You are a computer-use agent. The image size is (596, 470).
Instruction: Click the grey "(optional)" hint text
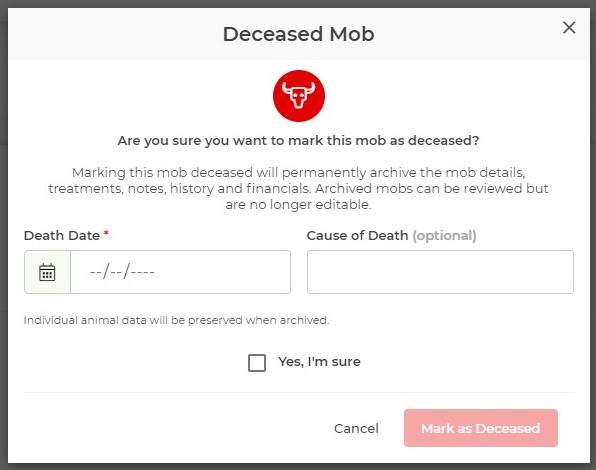coord(444,236)
